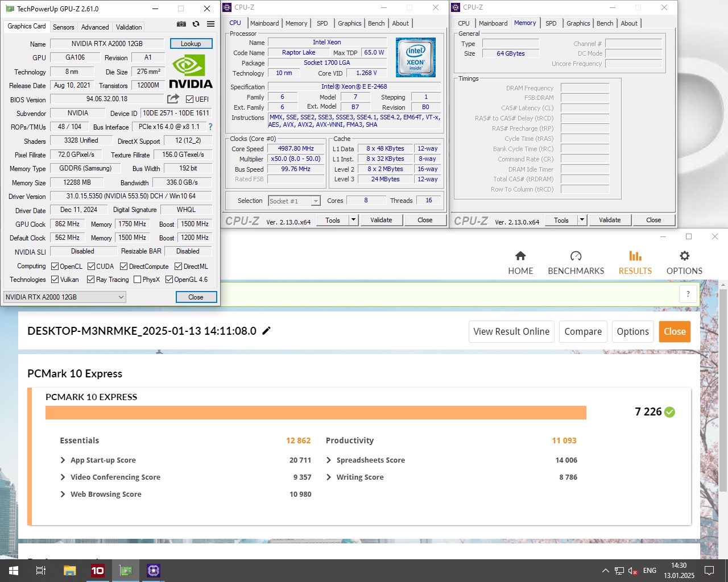This screenshot has width=728, height=582.
Task: Take a GPU-Z screenshot with camera icon
Action: pyautogui.click(x=181, y=24)
